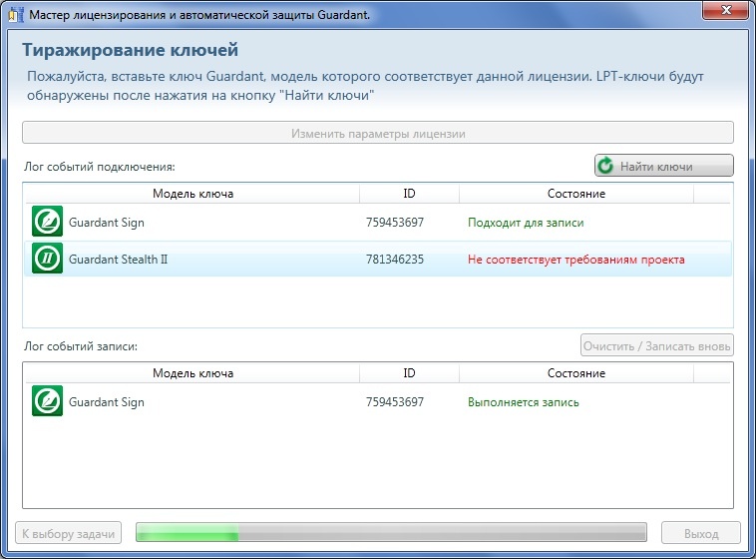Viewport: 756px width, 559px height.
Task: Sort connection log by Модель ключа column
Action: 192,194
